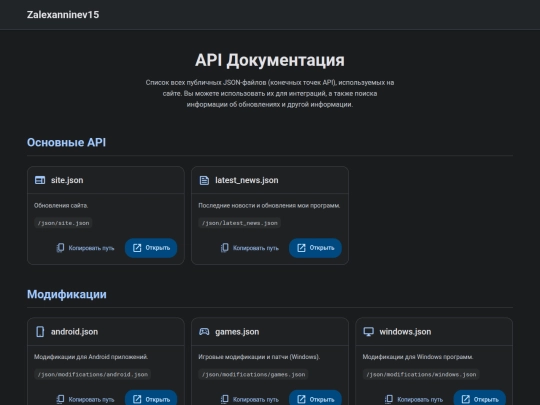The image size is (540, 405).
Task: Copy path for android.json
Action: pyautogui.click(x=85, y=399)
